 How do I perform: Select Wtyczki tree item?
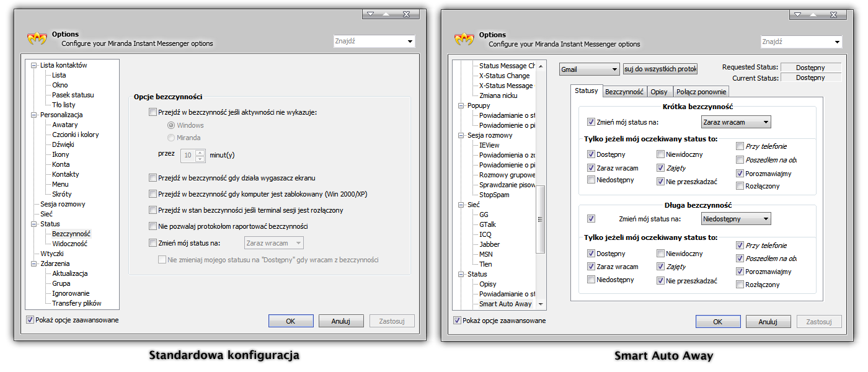click(x=52, y=254)
